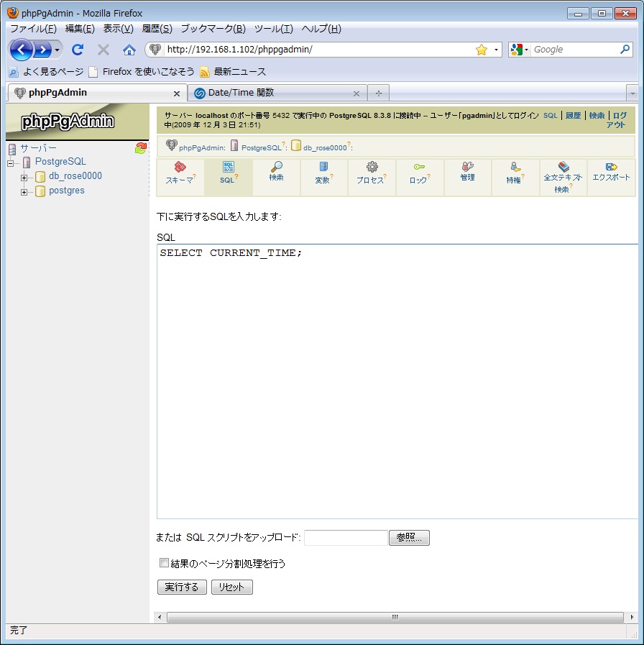Close the Date/Time 関数 tab

pyautogui.click(x=356, y=93)
